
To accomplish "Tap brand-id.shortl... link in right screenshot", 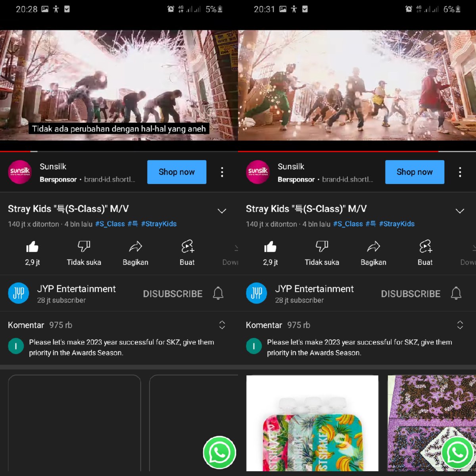I will [348, 180].
